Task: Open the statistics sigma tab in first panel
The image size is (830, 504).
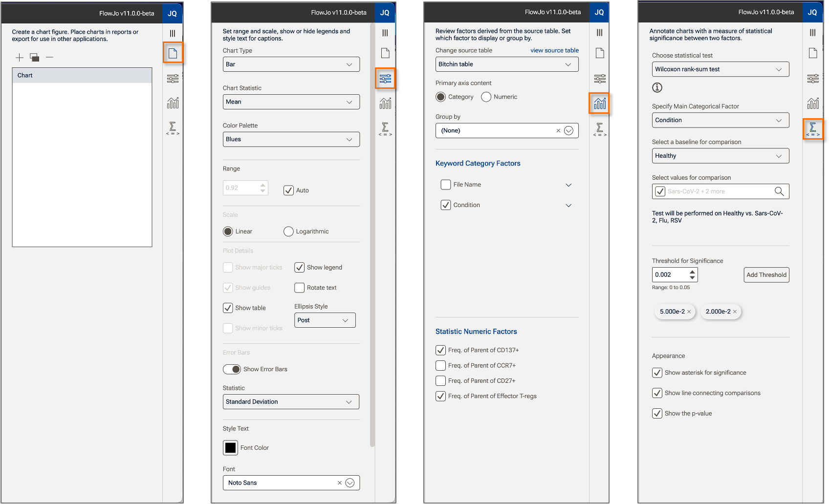Action: 173,128
